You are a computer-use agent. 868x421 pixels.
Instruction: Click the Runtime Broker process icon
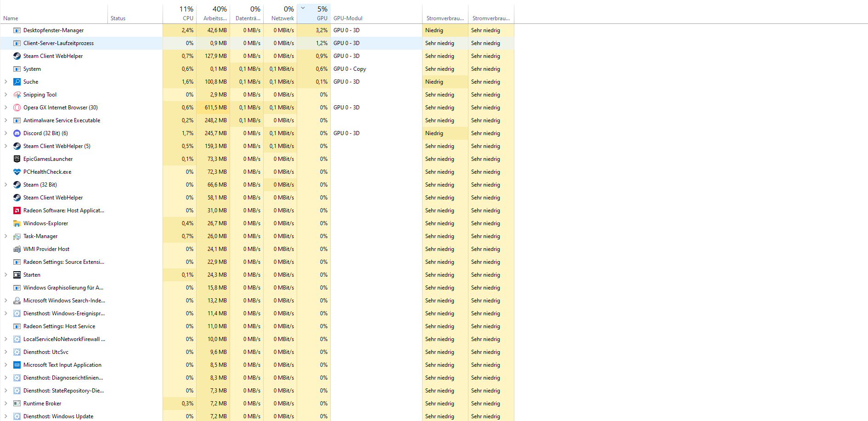tap(17, 404)
